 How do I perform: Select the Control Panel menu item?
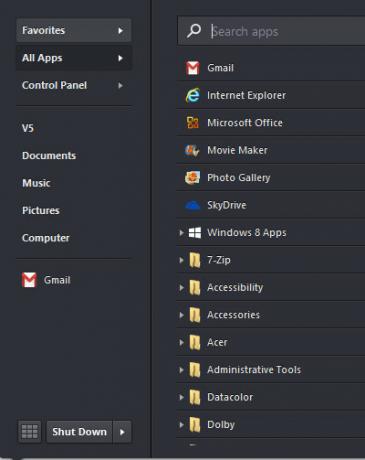pos(74,85)
